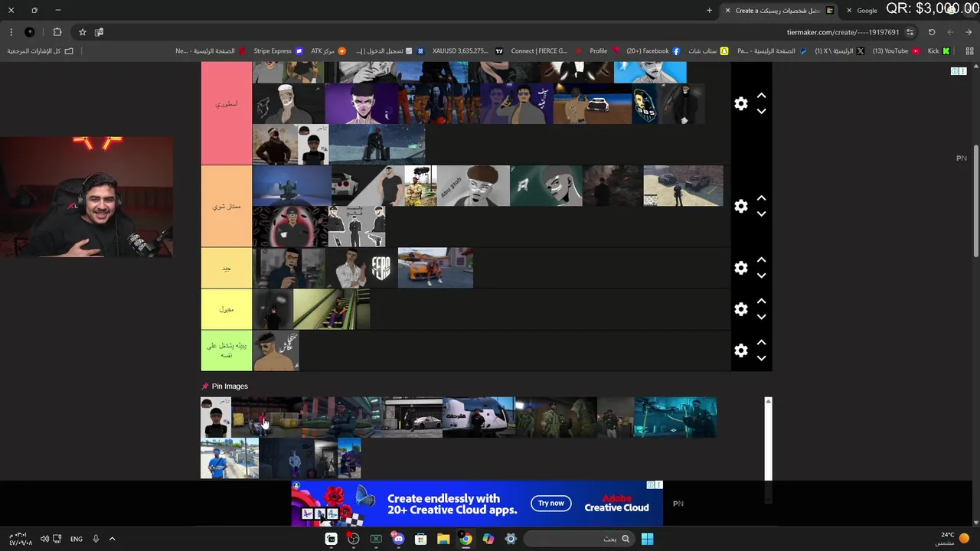
Task: Open settings gear for the orange ممتاز شوي tier
Action: click(x=740, y=206)
